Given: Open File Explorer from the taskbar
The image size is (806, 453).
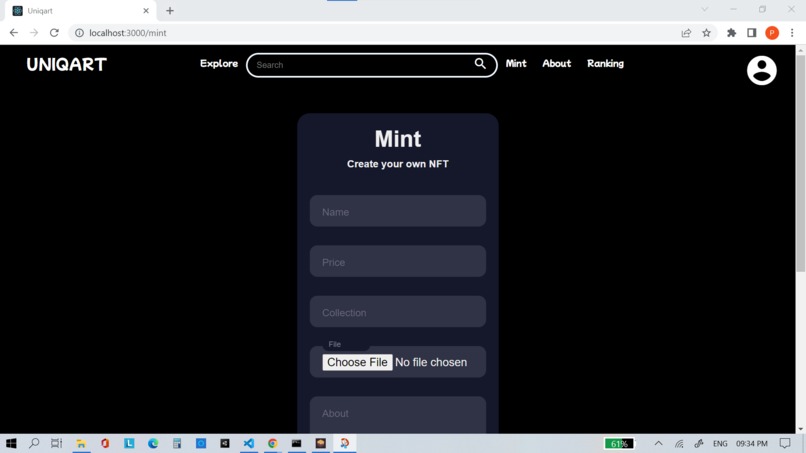Looking at the screenshot, I should [x=81, y=443].
